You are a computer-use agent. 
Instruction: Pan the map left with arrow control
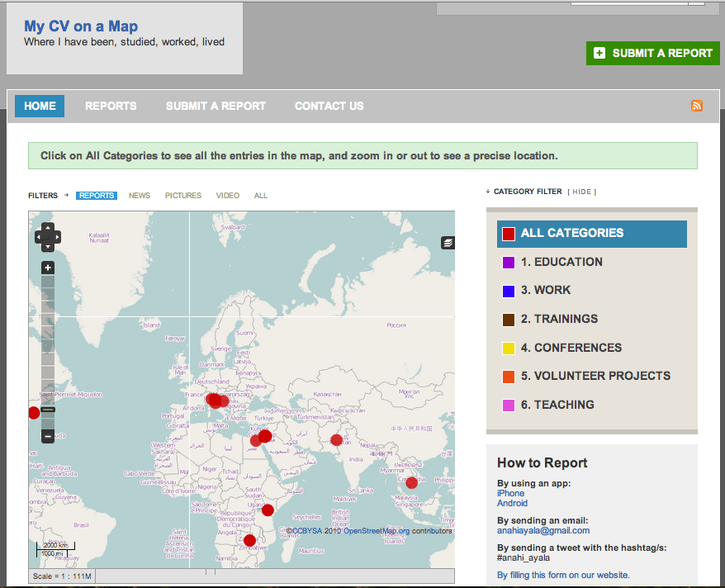pos(39,238)
